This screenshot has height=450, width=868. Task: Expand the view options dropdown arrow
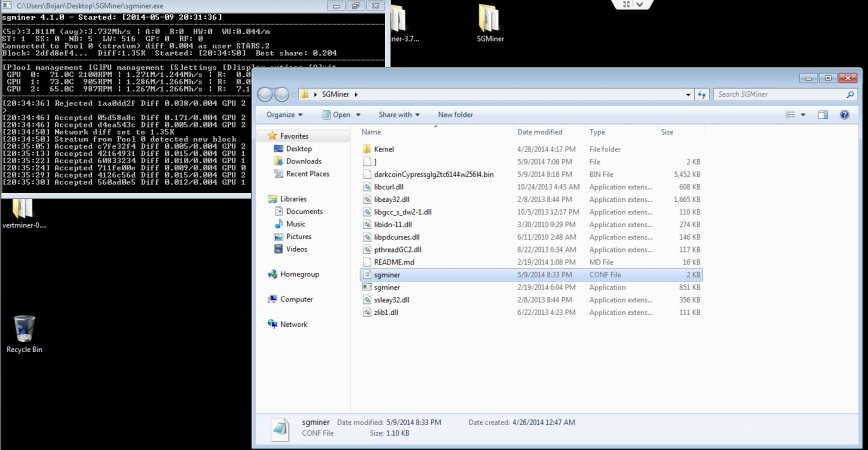803,115
